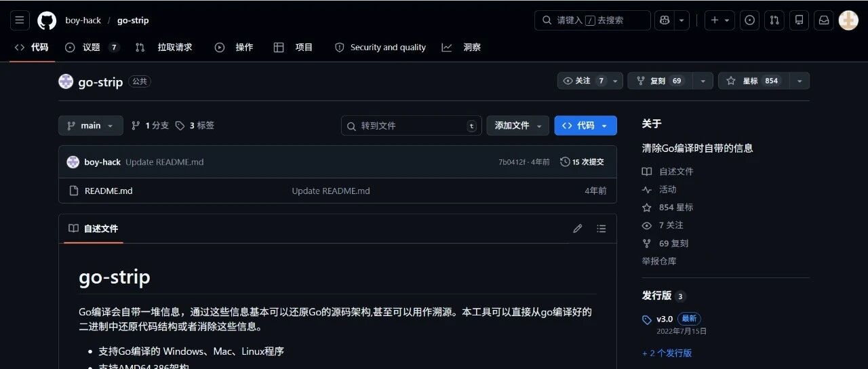Star the repository with 星标 button
The image size is (868, 369).
753,81
